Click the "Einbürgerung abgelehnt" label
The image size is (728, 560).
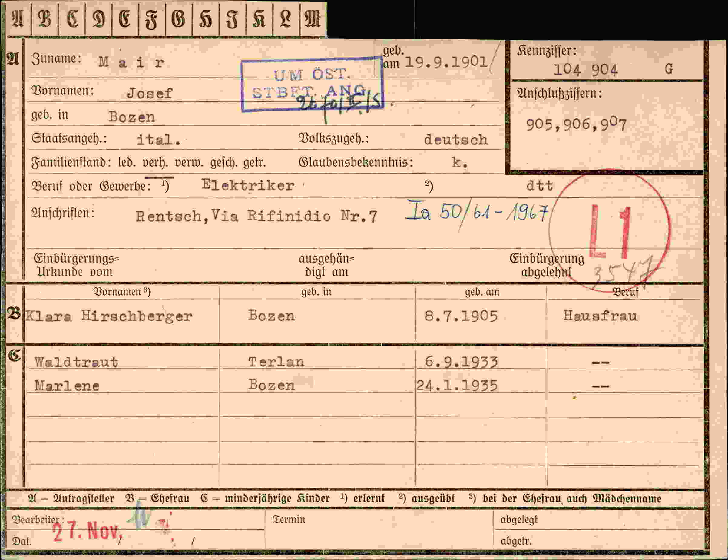[x=547, y=265]
